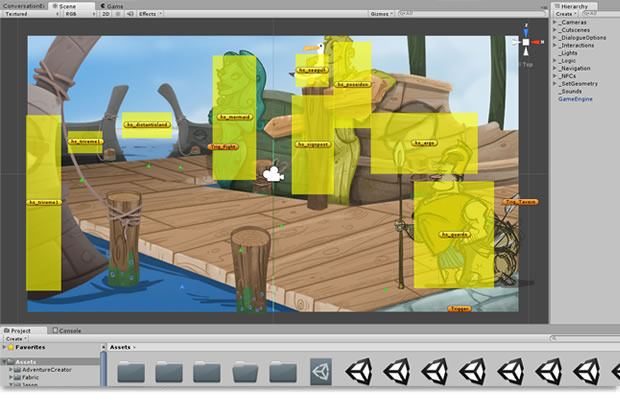Switch to the Scene tab
The height and width of the screenshot is (400, 620).
[x=71, y=6]
